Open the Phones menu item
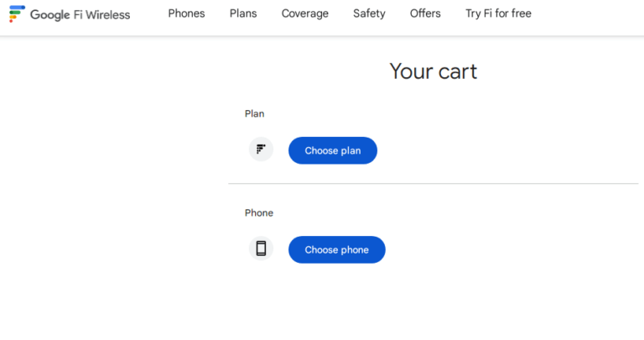 coord(186,13)
